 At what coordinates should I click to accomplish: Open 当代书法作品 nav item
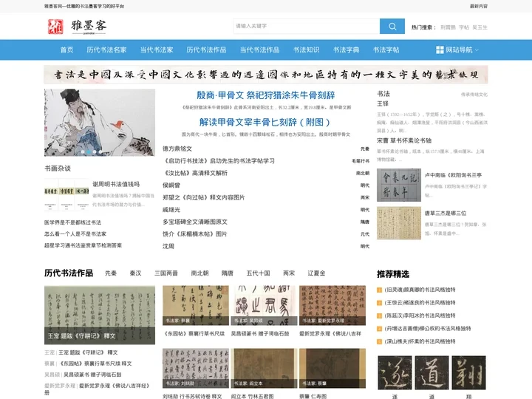pyautogui.click(x=259, y=50)
